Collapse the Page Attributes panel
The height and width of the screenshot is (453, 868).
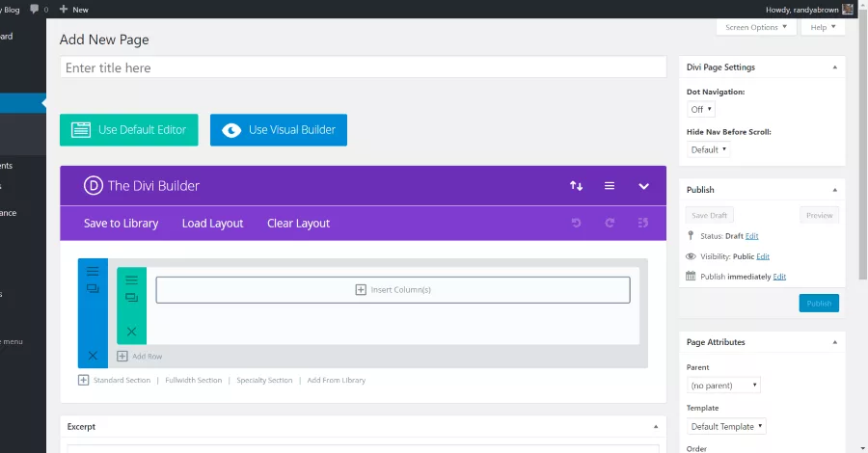[835, 342]
